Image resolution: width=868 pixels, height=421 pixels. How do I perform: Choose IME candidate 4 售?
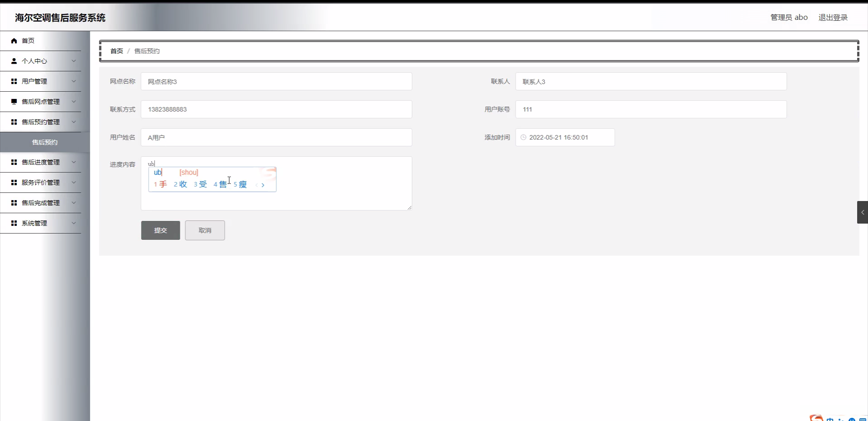click(x=220, y=184)
